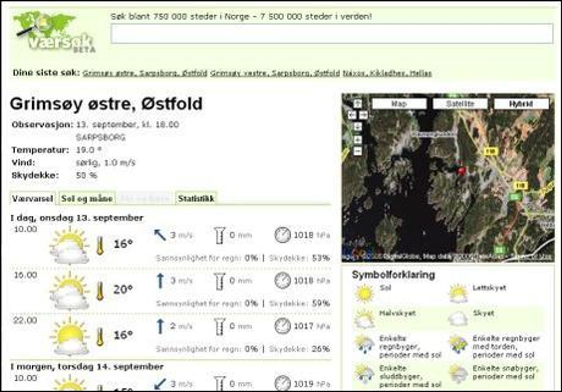Click the SARPSBORG station name
The width and height of the screenshot is (562, 392).
(x=101, y=137)
